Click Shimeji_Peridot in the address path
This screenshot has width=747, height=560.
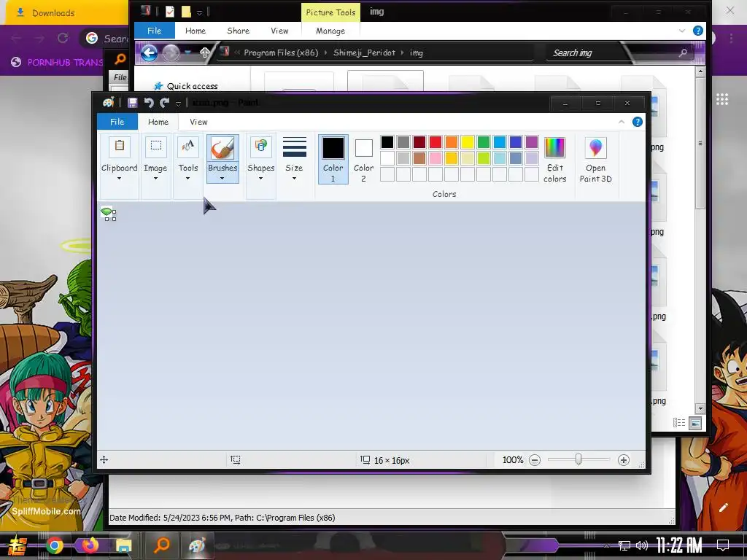[365, 52]
